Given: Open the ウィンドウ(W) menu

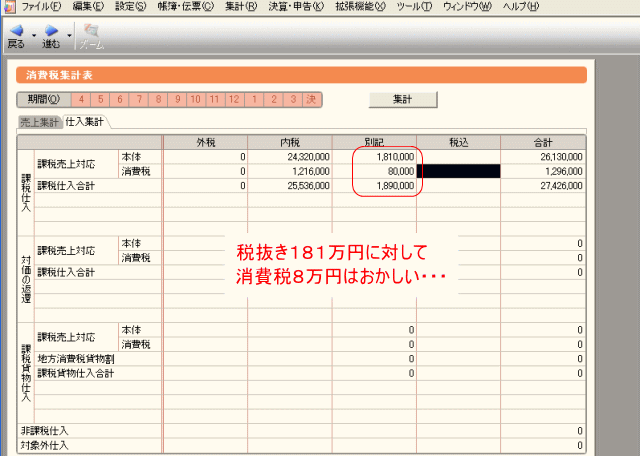Looking at the screenshot, I should [467, 7].
